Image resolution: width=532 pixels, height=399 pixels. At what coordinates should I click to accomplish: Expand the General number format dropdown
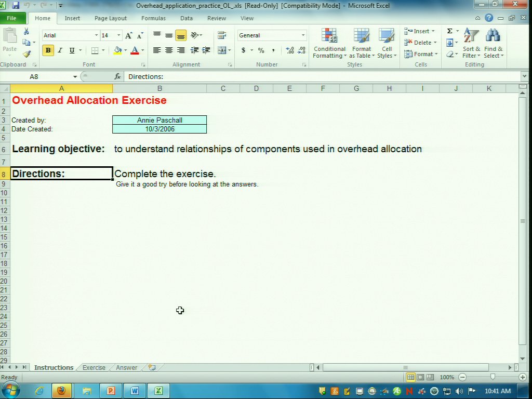click(x=303, y=35)
